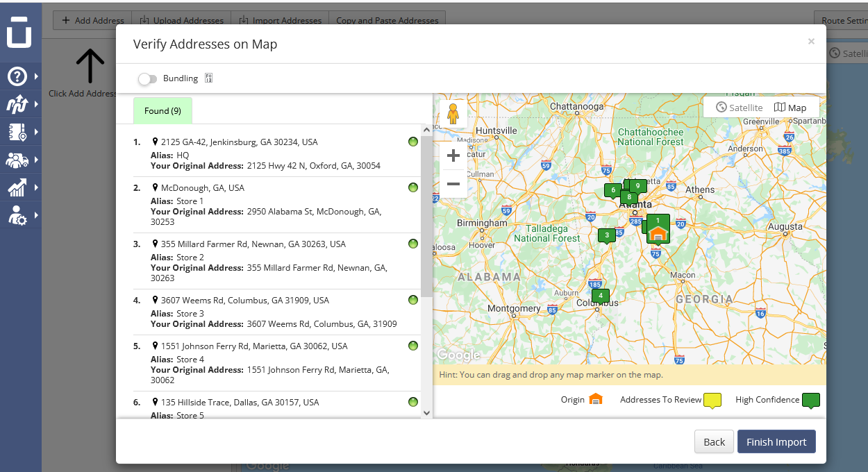Switch to Map view
This screenshot has height=472, width=868.
(790, 108)
